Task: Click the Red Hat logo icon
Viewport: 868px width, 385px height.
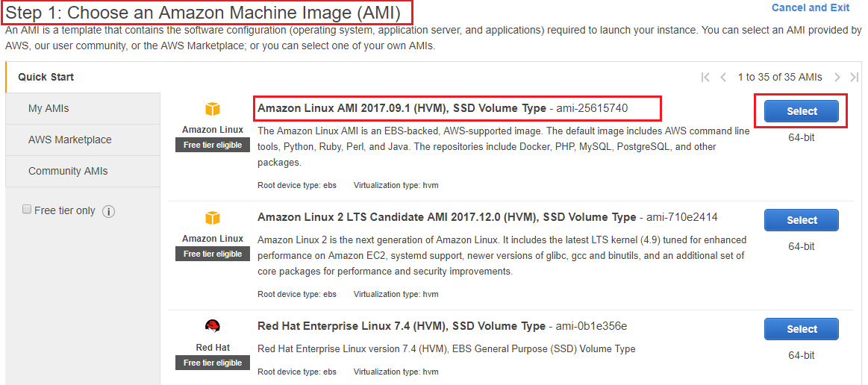Action: click(213, 327)
